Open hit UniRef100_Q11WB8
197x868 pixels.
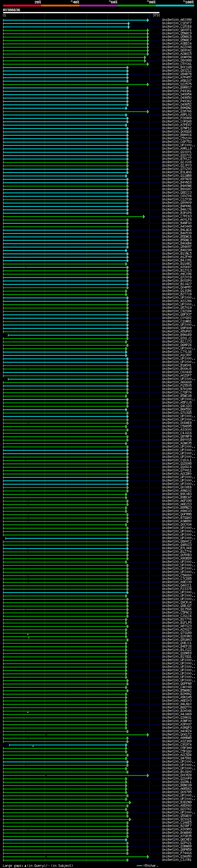[177, 176]
